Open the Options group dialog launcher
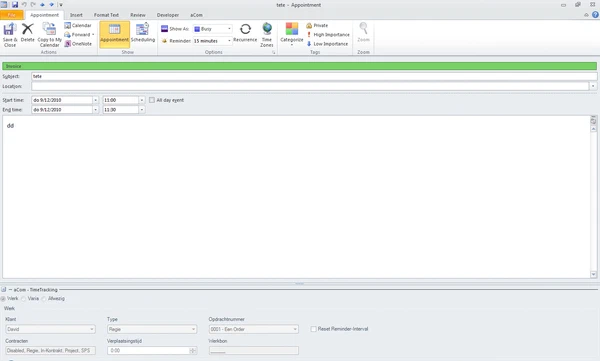The width and height of the screenshot is (600, 361). pyautogui.click(x=274, y=52)
